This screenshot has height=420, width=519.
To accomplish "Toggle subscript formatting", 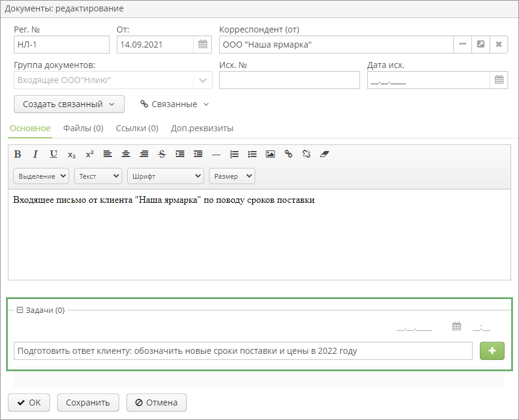I will 72,154.
